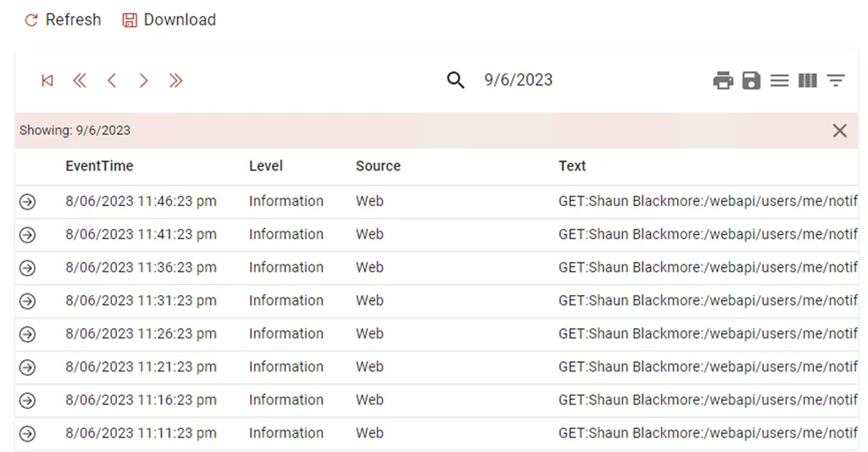This screenshot has height=452, width=868.
Task: Open details arrow for the 11:36:23 pm event
Action: tap(28, 268)
